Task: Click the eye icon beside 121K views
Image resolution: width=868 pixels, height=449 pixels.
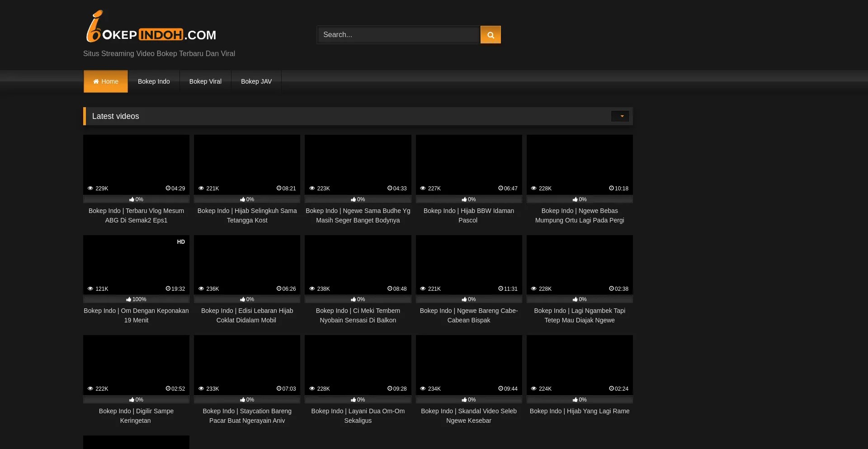Action: point(90,289)
